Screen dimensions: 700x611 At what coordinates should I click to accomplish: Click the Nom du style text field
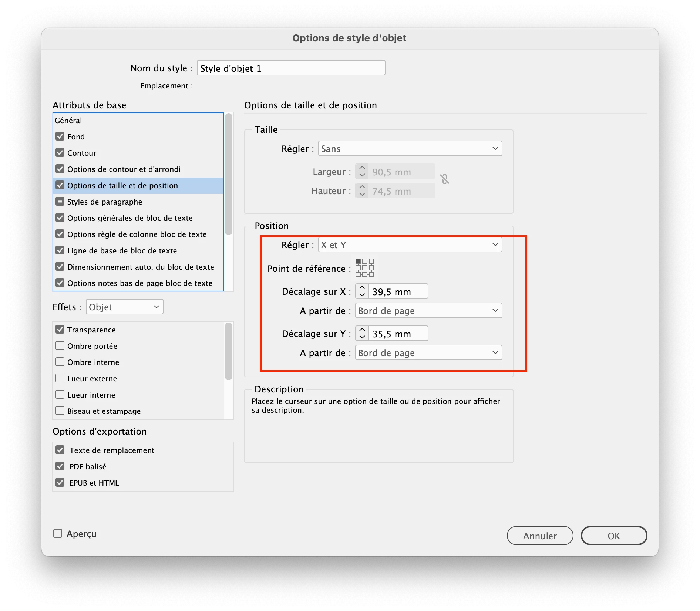coord(291,68)
